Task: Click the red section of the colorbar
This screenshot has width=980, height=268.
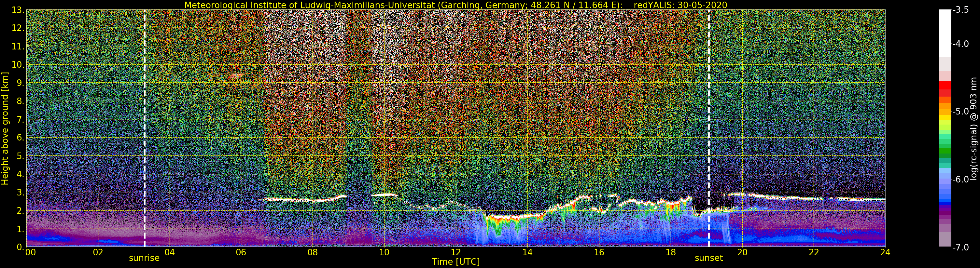Action: coord(945,88)
